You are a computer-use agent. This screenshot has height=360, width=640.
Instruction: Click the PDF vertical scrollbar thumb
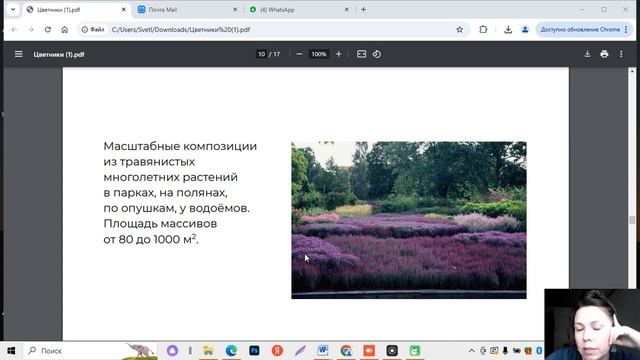point(632,220)
